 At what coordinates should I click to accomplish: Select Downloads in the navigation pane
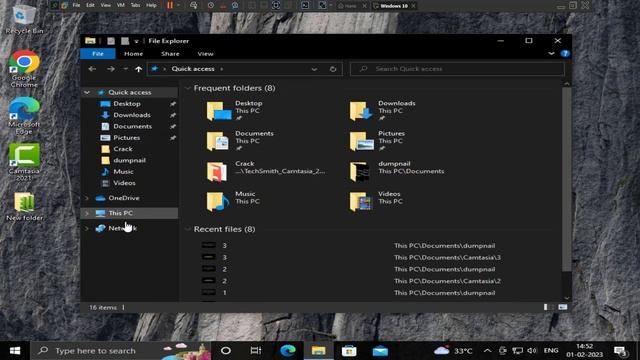point(131,115)
